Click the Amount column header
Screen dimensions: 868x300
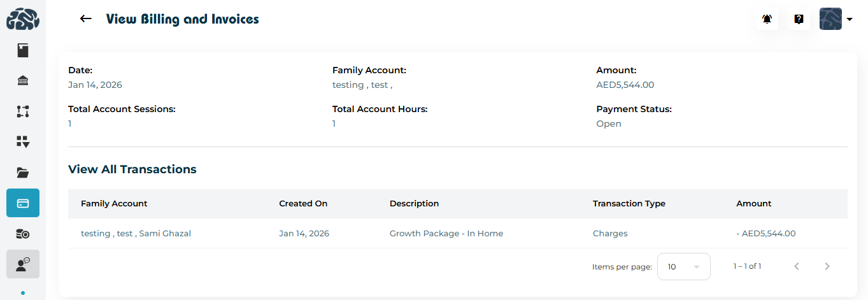[x=753, y=204]
